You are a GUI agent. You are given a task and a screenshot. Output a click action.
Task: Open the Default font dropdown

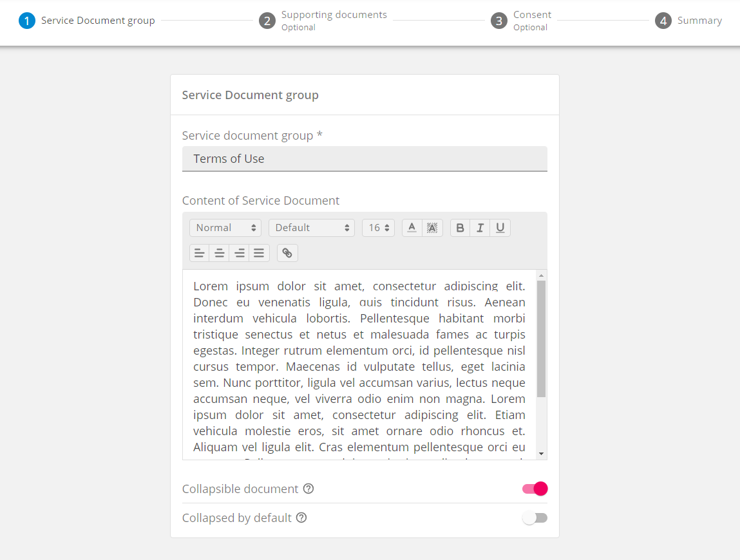tap(311, 227)
